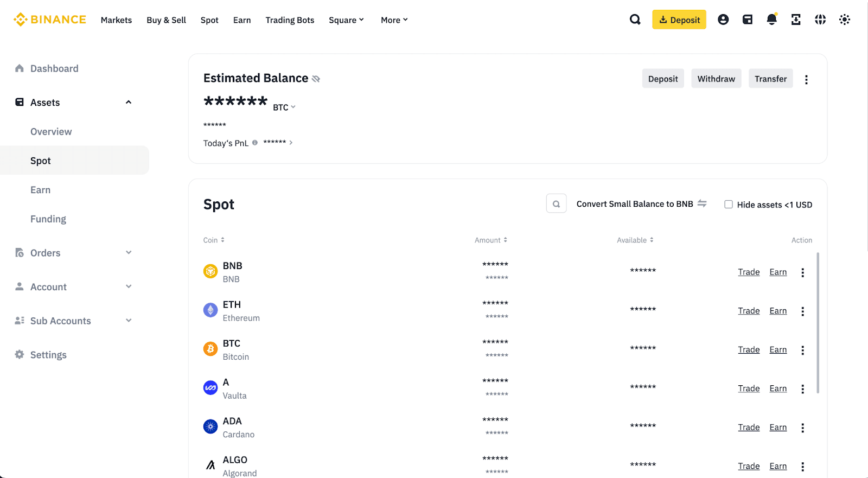Open more actions for ALGO row
The image size is (868, 478).
802,467
